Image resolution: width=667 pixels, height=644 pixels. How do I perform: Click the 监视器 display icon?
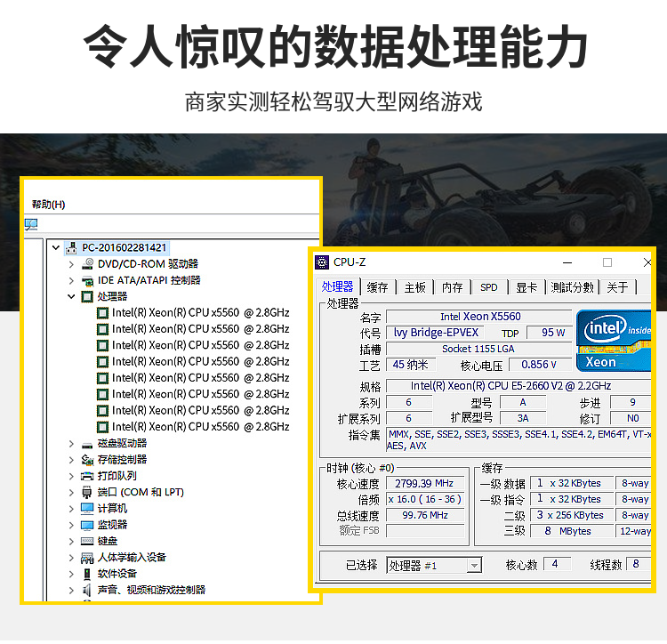[x=87, y=526]
